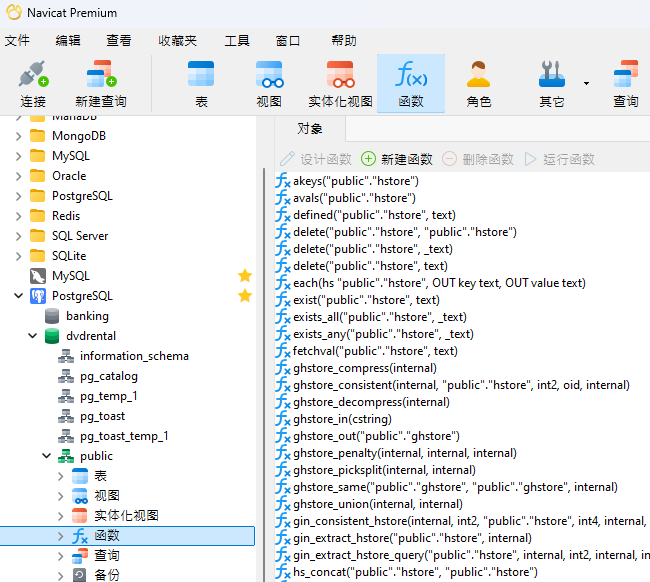The width and height of the screenshot is (650, 582).
Task: Open the 编辑 menu
Action: (x=68, y=41)
